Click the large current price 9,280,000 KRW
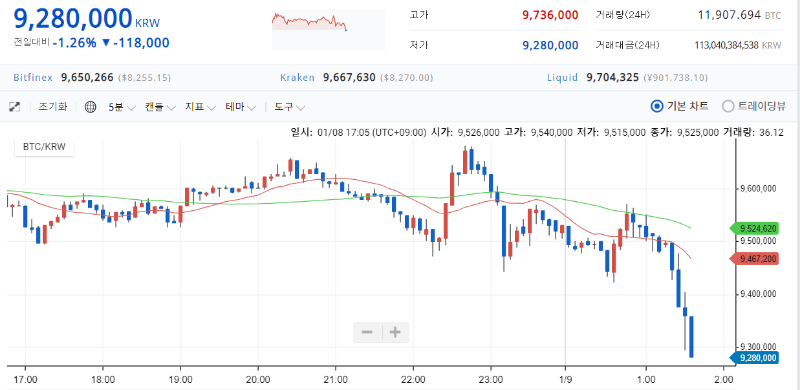This screenshot has height=390, width=800. pos(87,18)
